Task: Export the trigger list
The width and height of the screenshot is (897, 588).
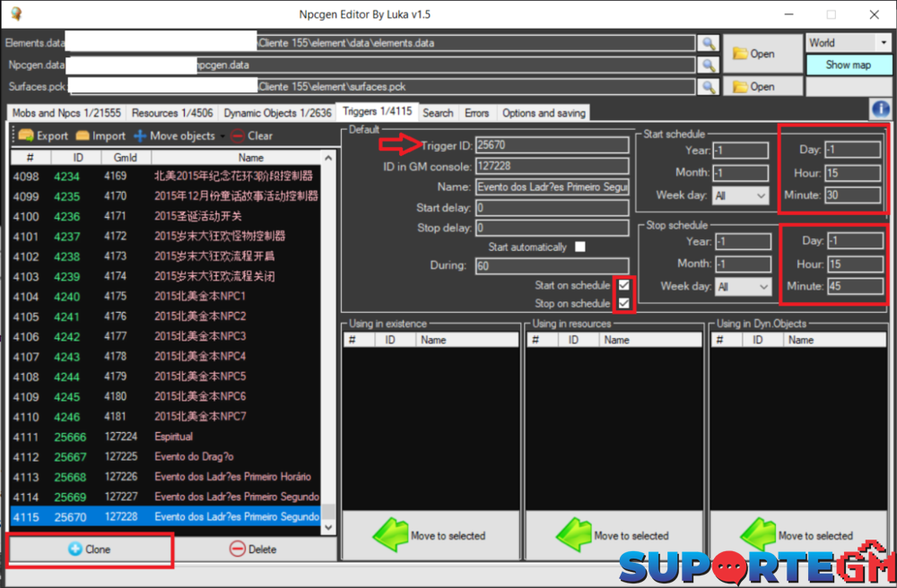Action: 43,136
